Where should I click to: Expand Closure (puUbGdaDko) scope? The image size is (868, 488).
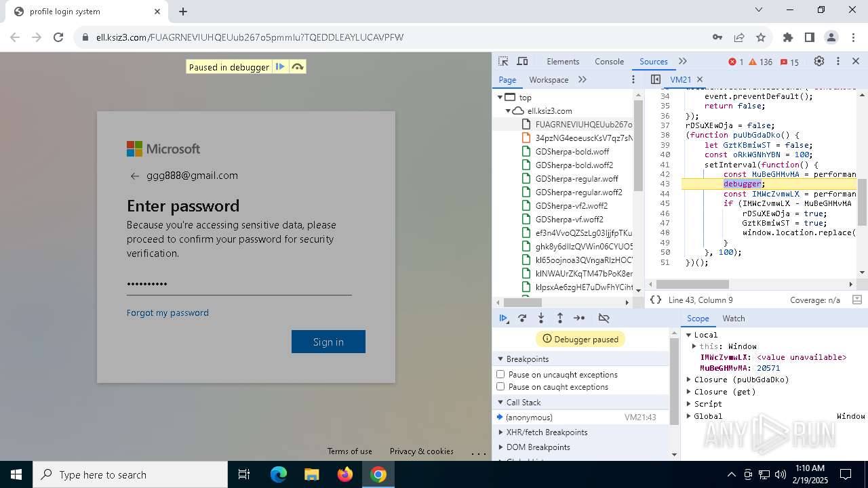point(688,380)
